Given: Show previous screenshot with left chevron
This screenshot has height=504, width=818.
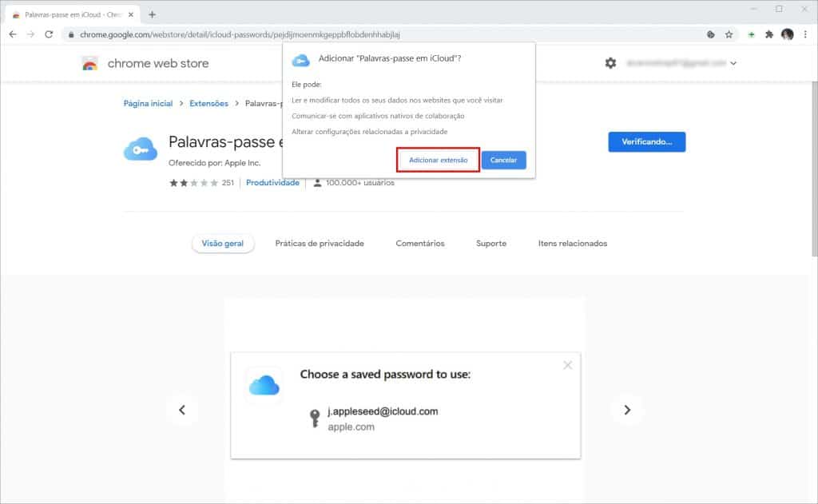Looking at the screenshot, I should [x=182, y=410].
